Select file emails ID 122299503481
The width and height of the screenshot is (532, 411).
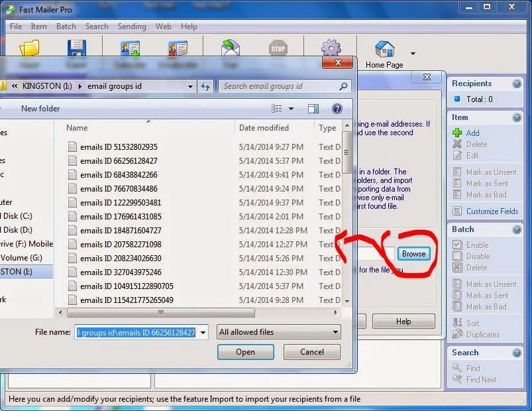click(x=121, y=203)
